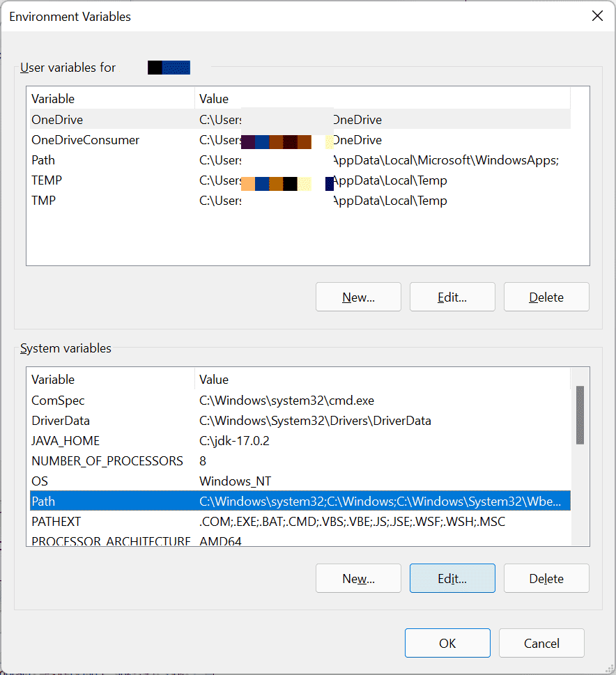Click New under user variables

(358, 297)
